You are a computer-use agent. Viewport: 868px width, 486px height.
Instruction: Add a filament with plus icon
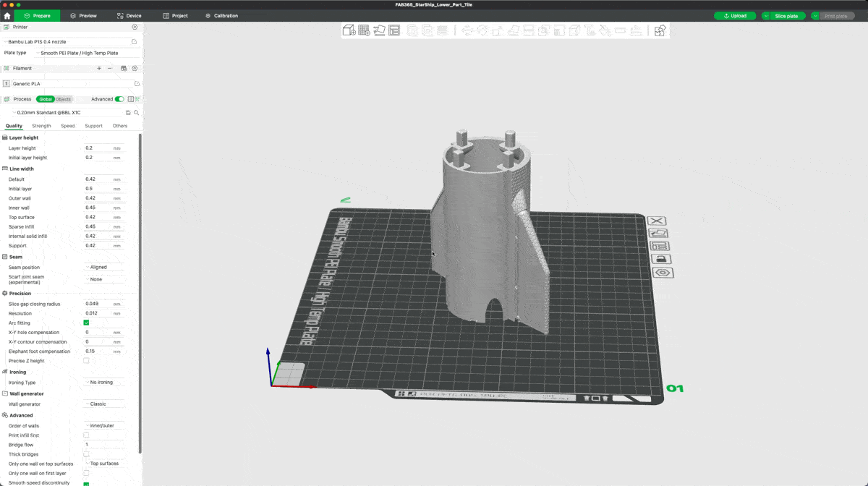(x=99, y=68)
